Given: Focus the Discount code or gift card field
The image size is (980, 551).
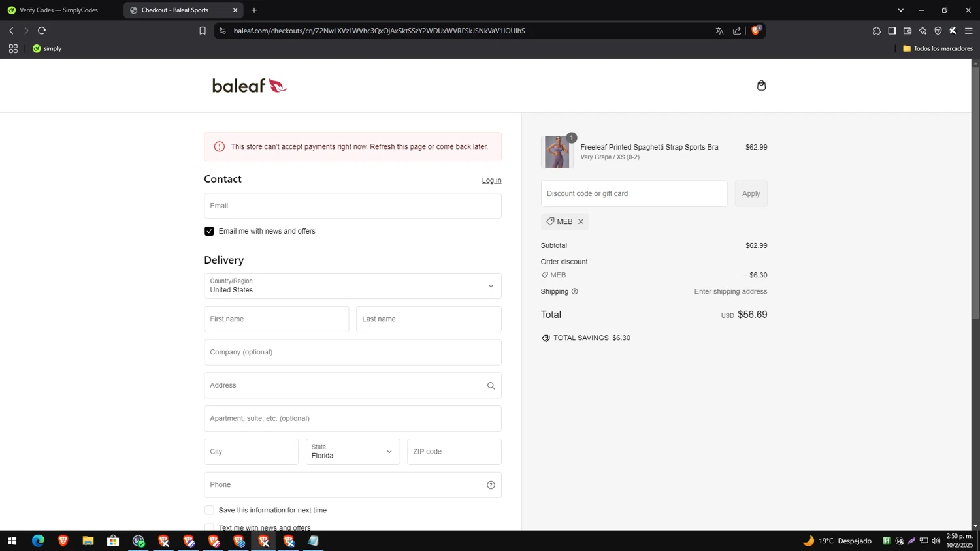Looking at the screenshot, I should pyautogui.click(x=634, y=193).
